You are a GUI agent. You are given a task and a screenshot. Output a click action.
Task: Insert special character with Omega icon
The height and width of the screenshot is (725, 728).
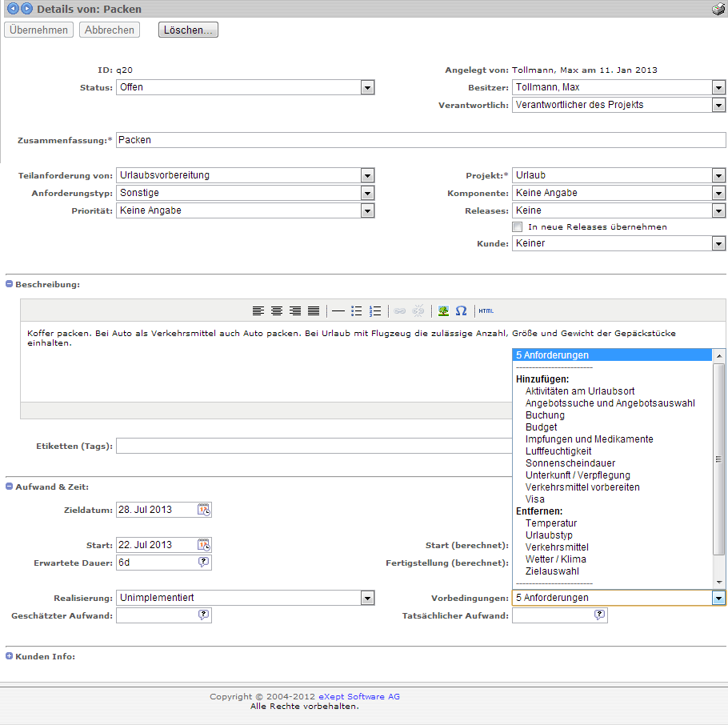[461, 310]
